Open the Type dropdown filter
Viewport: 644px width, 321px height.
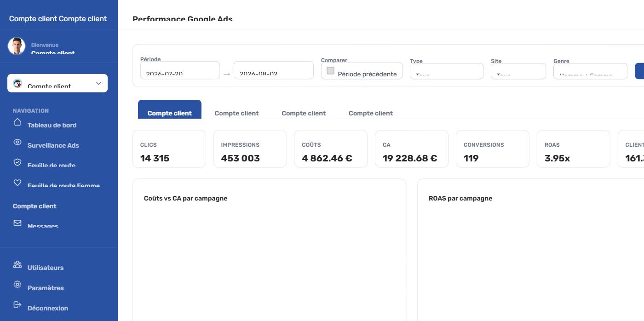[x=447, y=71]
